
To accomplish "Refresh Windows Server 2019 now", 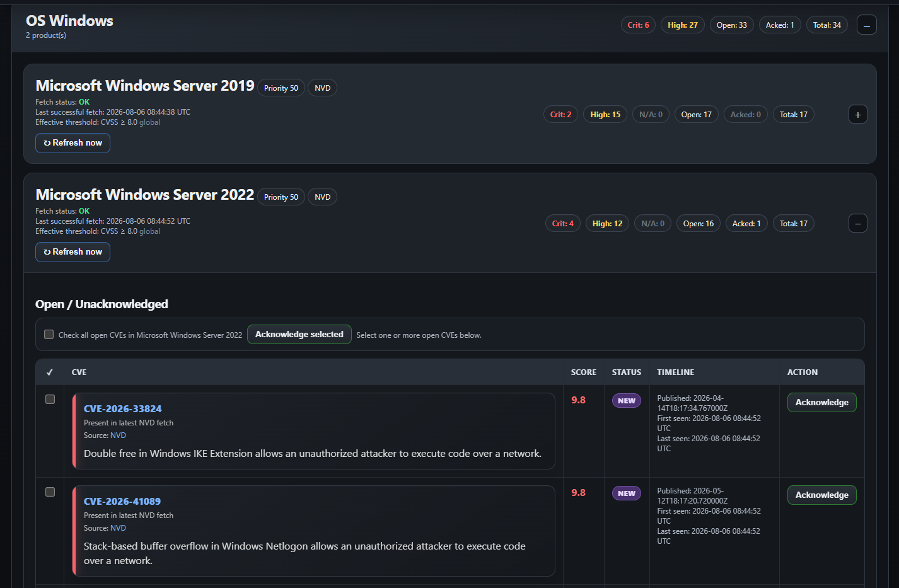I will point(72,143).
